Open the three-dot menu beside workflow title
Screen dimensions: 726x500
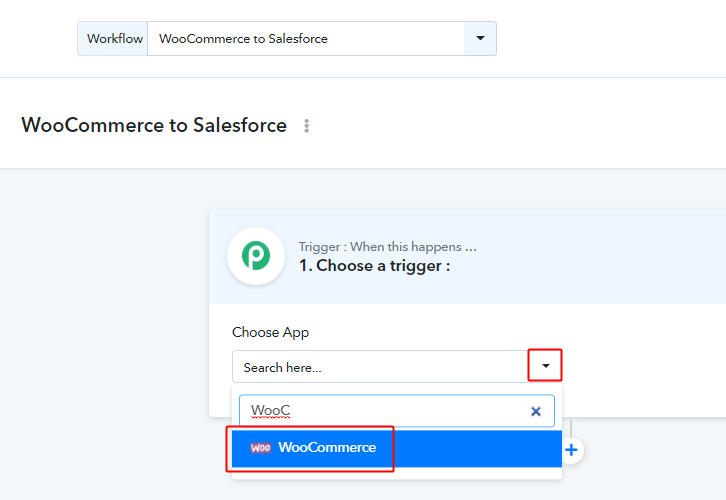tap(307, 126)
